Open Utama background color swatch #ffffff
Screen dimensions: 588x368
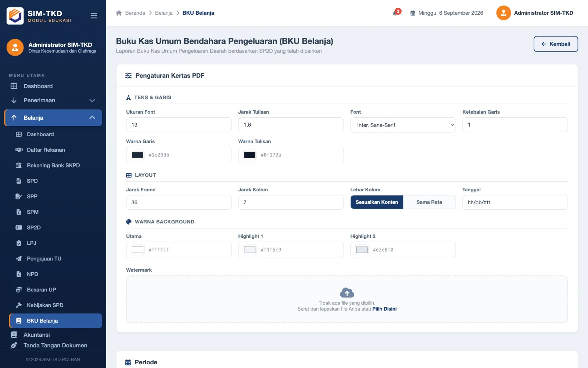(137, 250)
